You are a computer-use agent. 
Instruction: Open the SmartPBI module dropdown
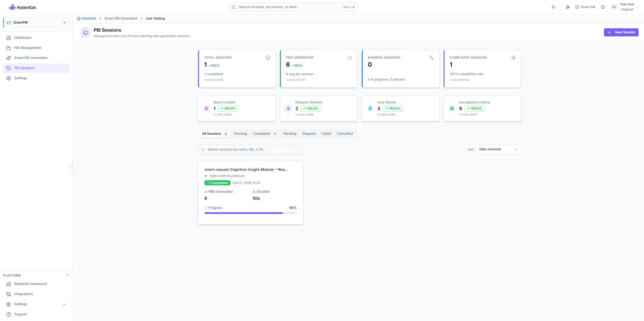tap(36, 23)
